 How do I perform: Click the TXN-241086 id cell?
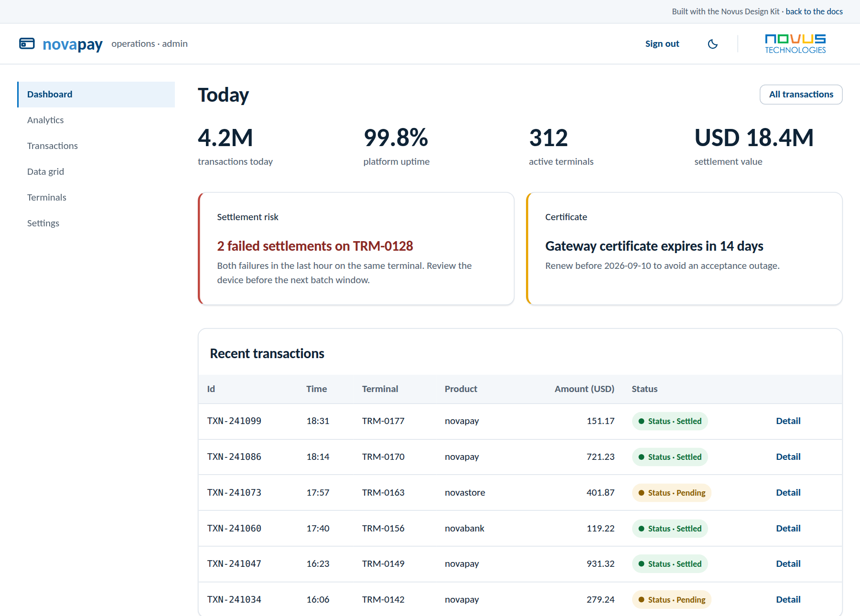click(234, 457)
